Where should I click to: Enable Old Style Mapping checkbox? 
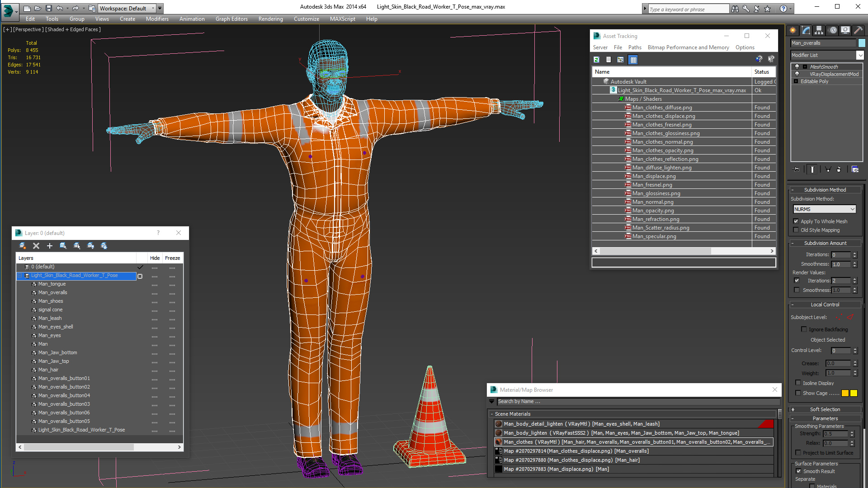(796, 230)
